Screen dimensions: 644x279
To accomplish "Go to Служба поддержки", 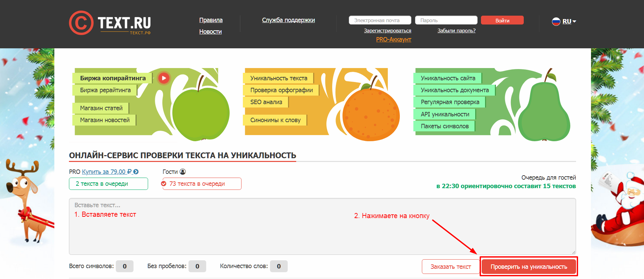I will 288,20.
